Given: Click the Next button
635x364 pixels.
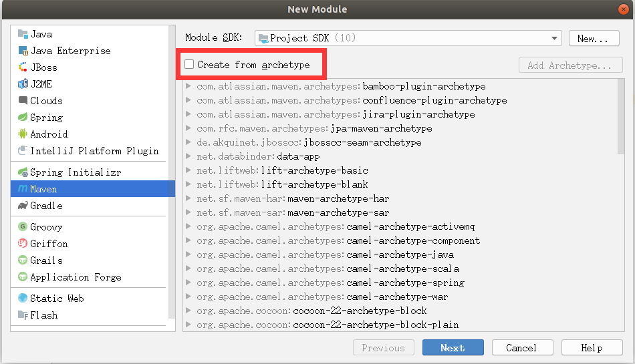Looking at the screenshot, I should (453, 347).
